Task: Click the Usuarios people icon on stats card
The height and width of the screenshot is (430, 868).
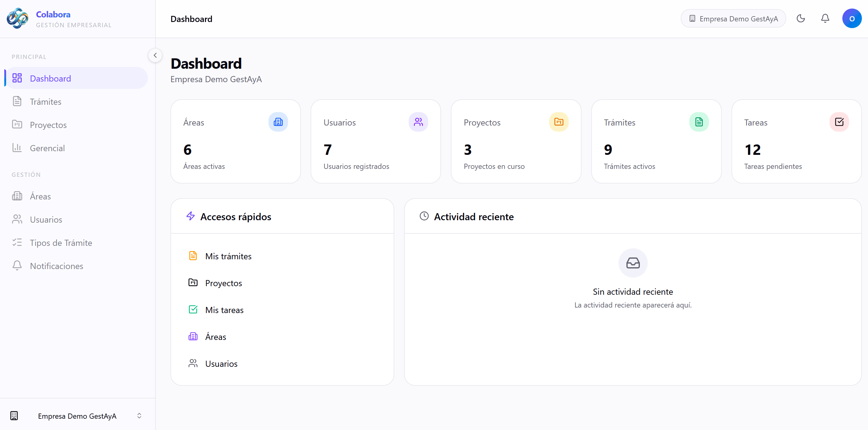Action: click(x=418, y=122)
